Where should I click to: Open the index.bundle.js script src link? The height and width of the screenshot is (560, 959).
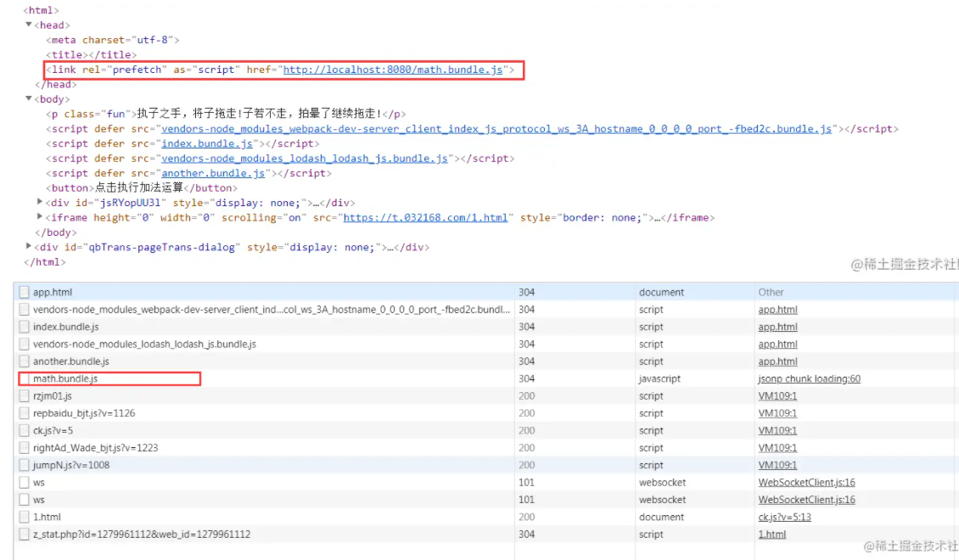pos(207,143)
